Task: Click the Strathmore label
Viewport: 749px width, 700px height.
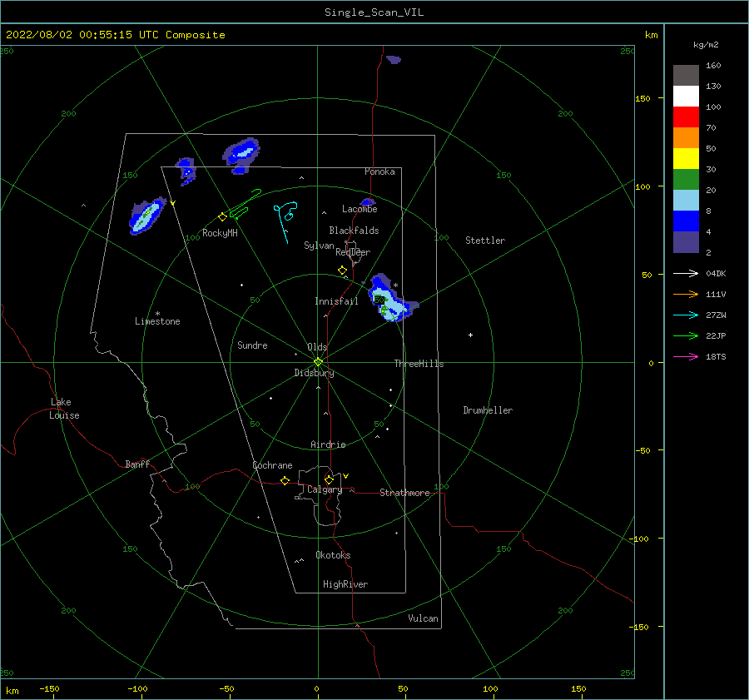Action: click(404, 493)
